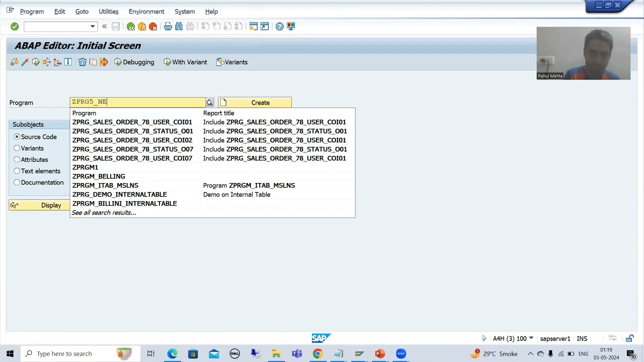Viewport: 644px width, 362px height.
Task: Choose suggestion ZPRG_SALES_ORDER_78_USER_COI07
Action: coord(212,158)
